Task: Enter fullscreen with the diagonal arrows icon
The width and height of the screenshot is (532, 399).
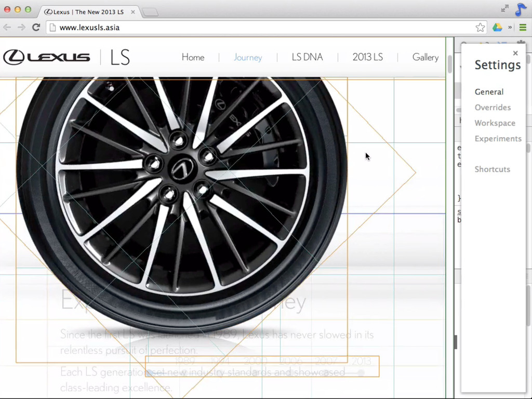Action: tap(504, 9)
